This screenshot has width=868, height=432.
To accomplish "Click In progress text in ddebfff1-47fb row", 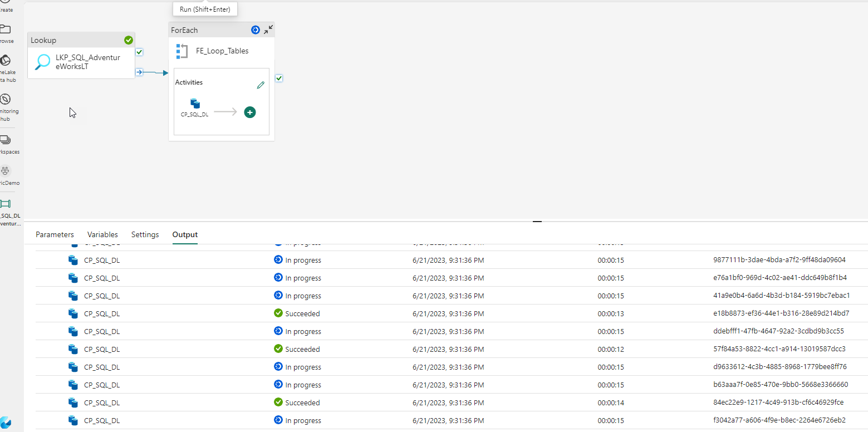I will point(303,331).
